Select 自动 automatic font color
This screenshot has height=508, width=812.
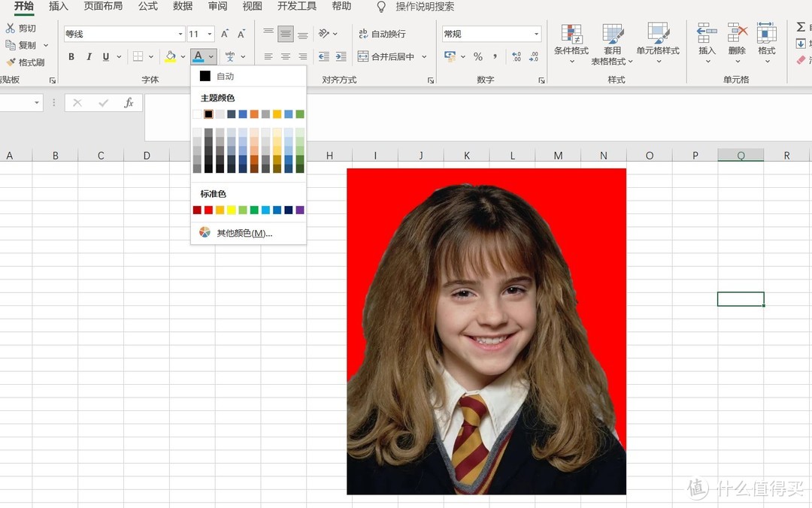248,76
